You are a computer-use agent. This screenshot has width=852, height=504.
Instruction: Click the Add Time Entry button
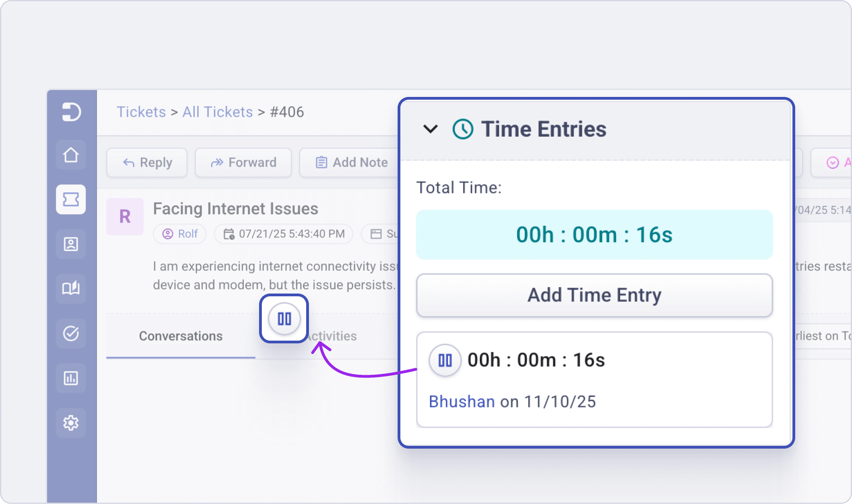594,295
